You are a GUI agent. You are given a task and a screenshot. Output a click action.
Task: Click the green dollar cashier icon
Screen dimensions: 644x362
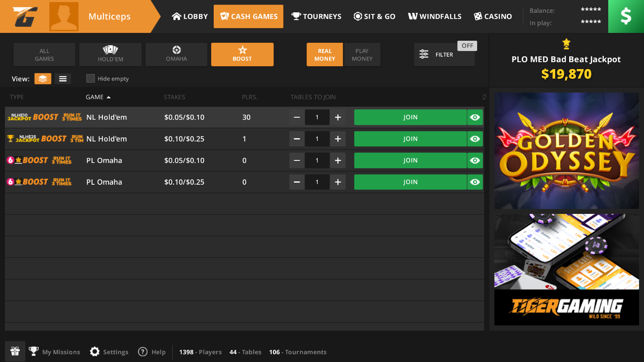click(626, 16)
